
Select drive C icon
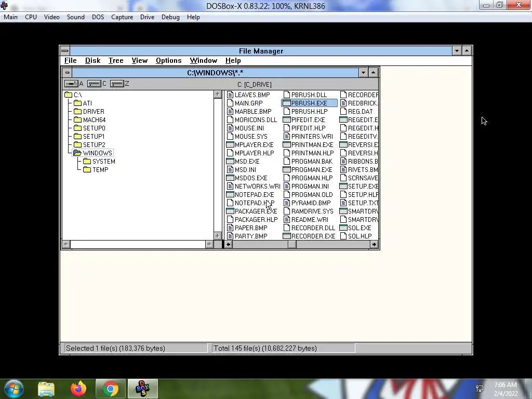click(x=94, y=84)
